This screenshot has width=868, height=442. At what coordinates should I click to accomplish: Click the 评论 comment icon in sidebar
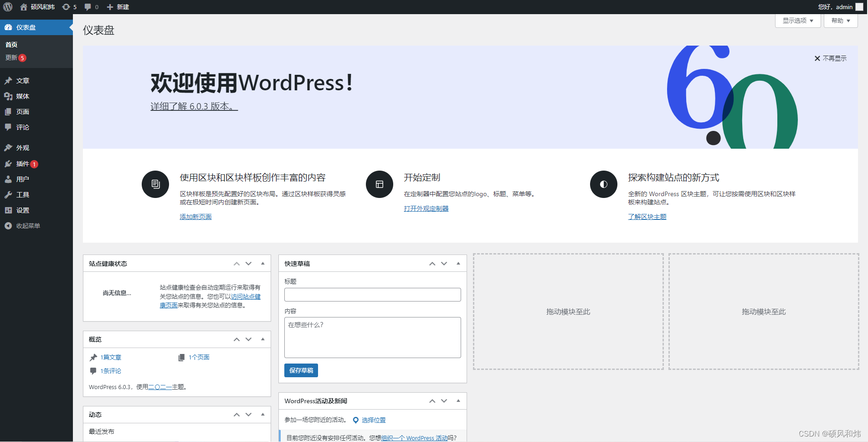(8, 127)
